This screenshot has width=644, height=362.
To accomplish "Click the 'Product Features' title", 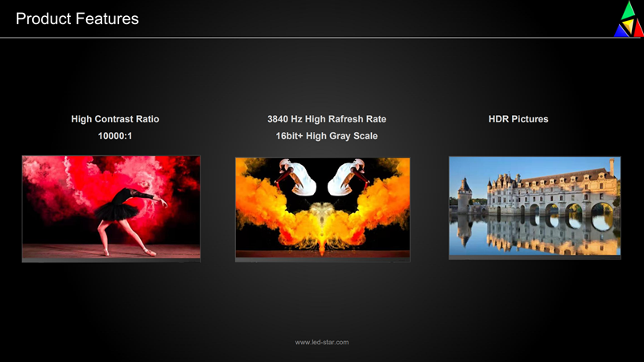I will coord(77,19).
